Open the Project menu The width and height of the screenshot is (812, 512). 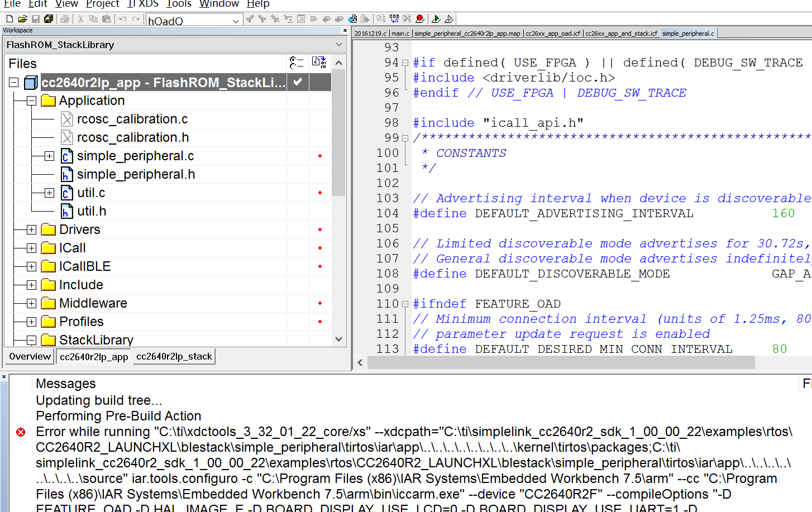point(102,4)
